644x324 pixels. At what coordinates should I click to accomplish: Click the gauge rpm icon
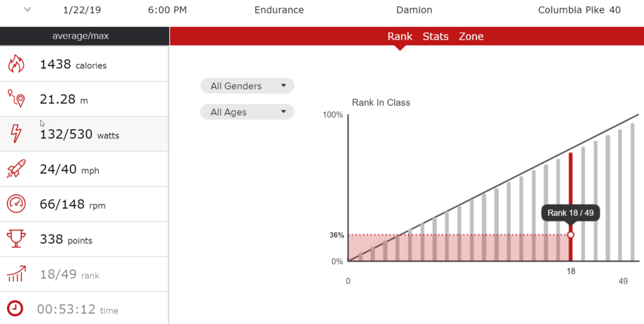[x=16, y=204]
